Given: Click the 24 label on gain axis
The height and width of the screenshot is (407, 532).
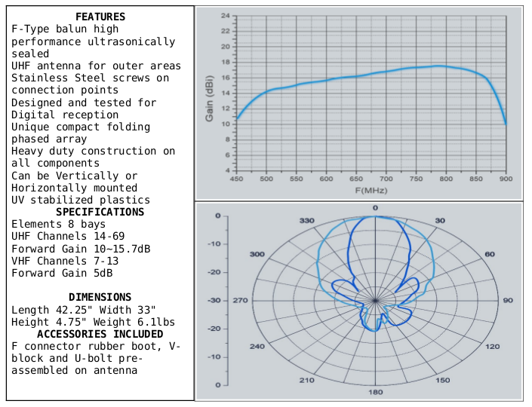Looking at the screenshot, I should (x=226, y=16).
